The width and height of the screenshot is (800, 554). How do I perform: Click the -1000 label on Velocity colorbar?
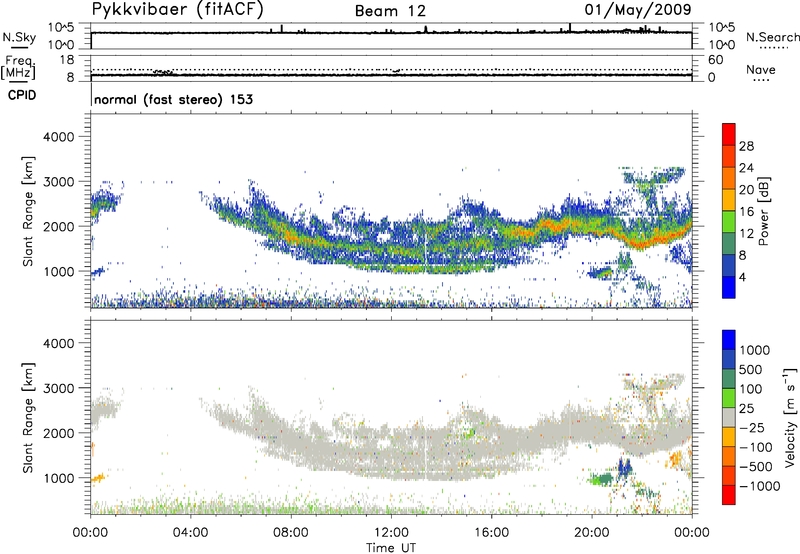pyautogui.click(x=759, y=486)
